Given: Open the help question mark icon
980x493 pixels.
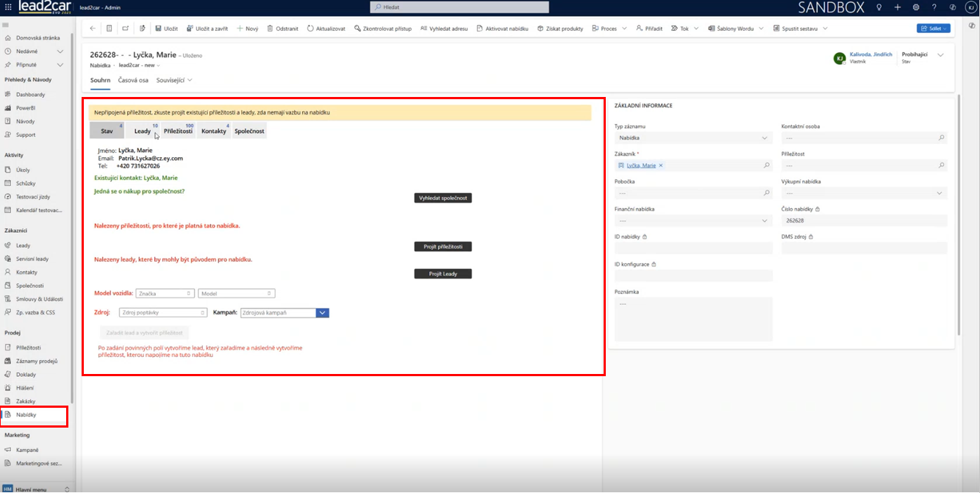Looking at the screenshot, I should coord(934,7).
